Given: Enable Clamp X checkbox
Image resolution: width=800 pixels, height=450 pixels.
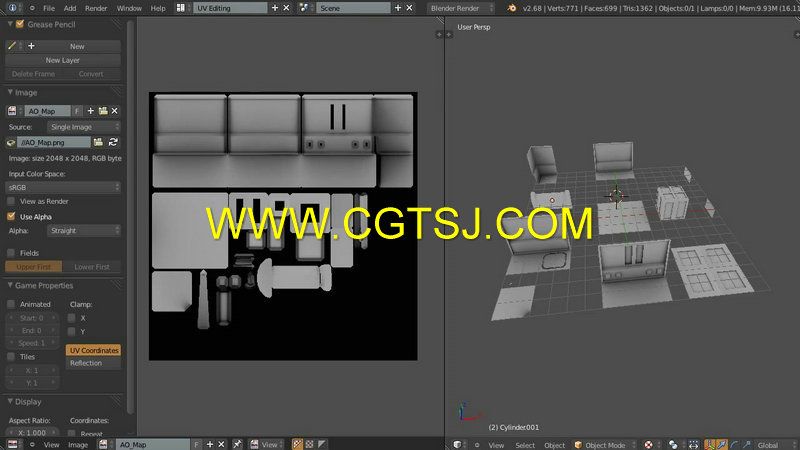Looking at the screenshot, I should pyautogui.click(x=71, y=318).
